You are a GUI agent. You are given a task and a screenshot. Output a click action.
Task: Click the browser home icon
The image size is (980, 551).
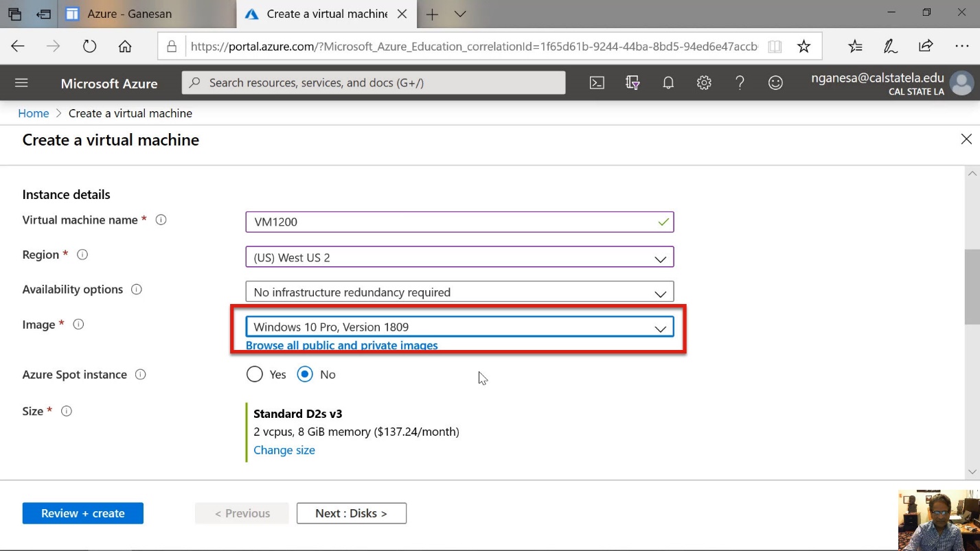(125, 46)
